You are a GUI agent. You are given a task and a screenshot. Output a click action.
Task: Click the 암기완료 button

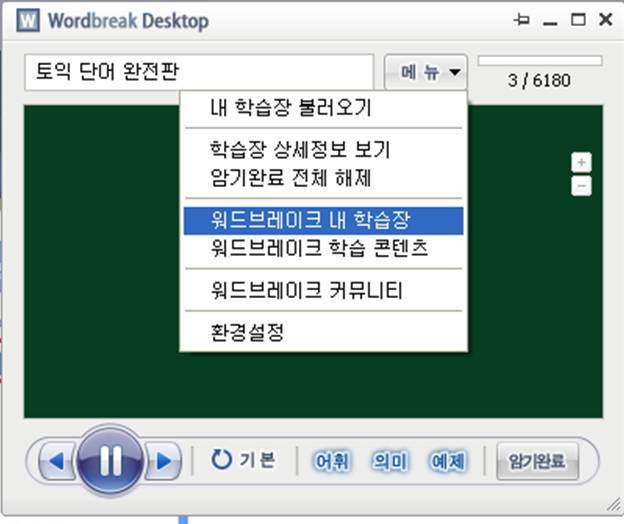(x=537, y=462)
